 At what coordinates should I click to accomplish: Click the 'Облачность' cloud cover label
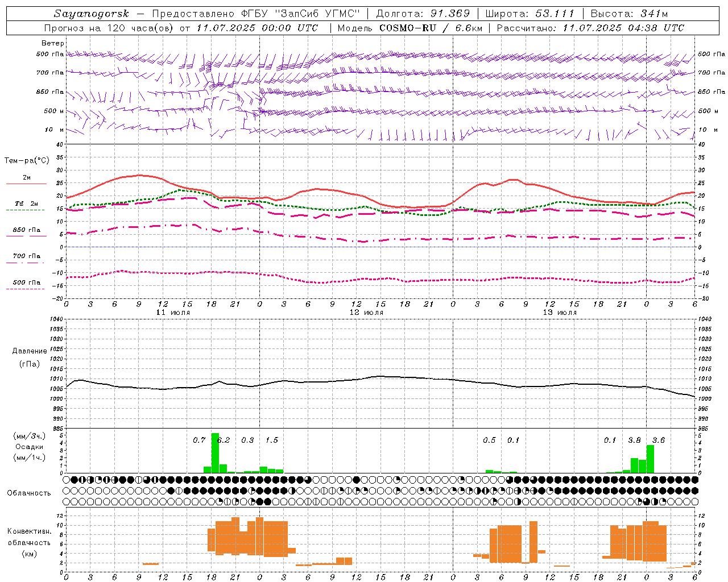coord(29,493)
